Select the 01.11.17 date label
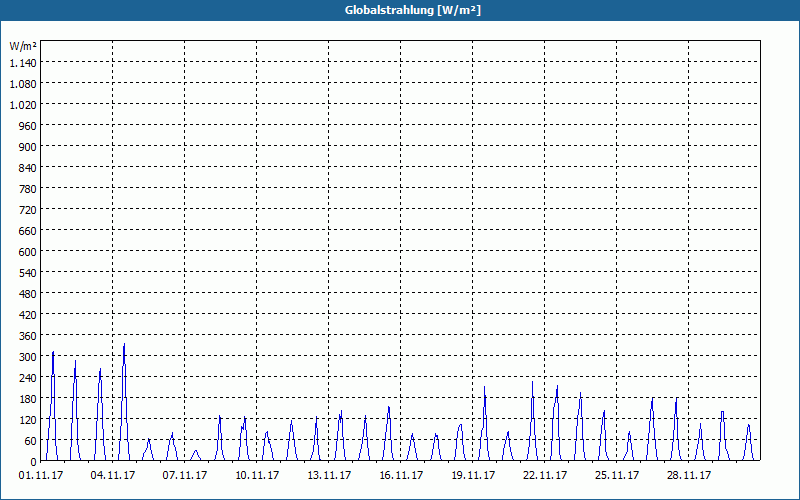 click(x=41, y=475)
